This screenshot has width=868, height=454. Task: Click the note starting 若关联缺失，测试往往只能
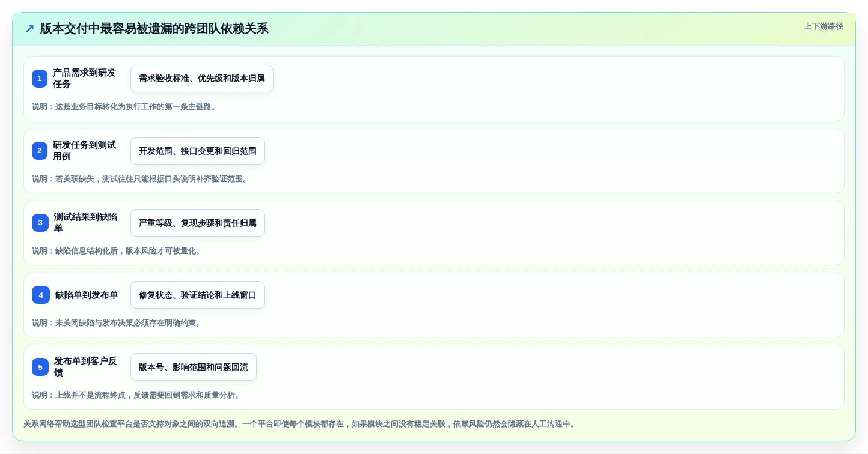(140, 179)
